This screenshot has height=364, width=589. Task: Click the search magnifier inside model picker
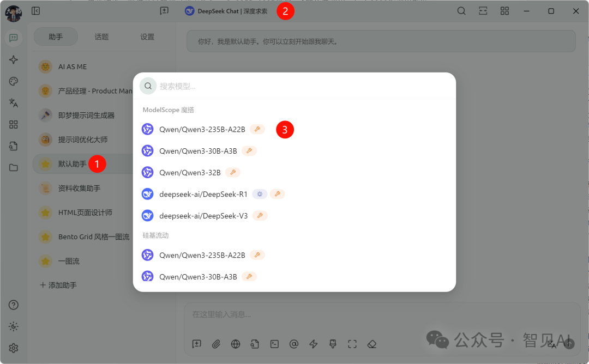click(148, 86)
